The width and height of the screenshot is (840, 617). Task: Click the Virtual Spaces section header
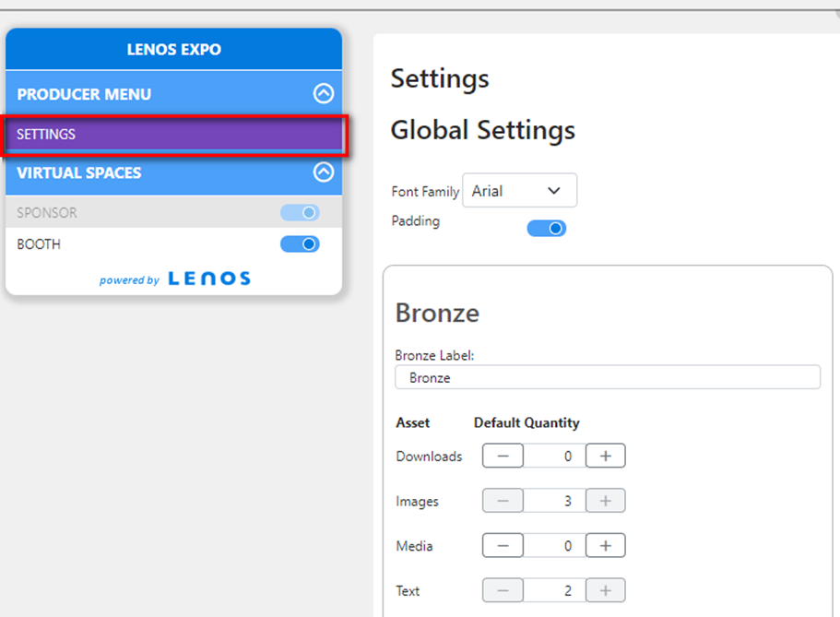(x=173, y=172)
